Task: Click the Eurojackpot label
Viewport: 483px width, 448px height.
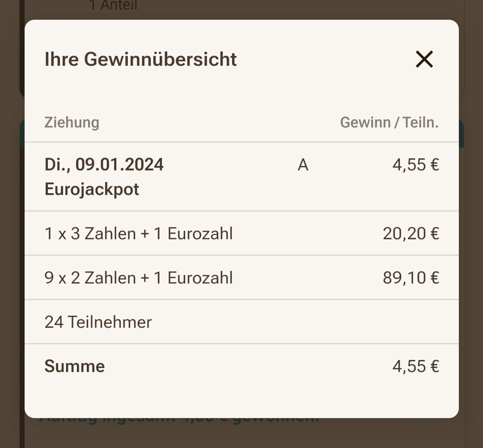Action: pos(92,189)
